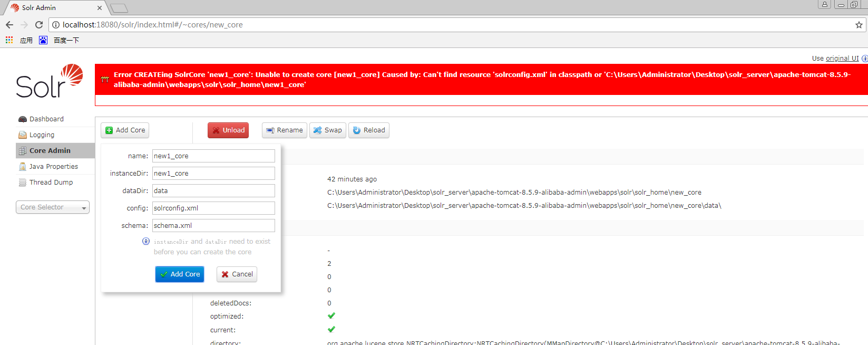This screenshot has width=868, height=345.
Task: Click the error banner warning icon
Action: tap(105, 80)
